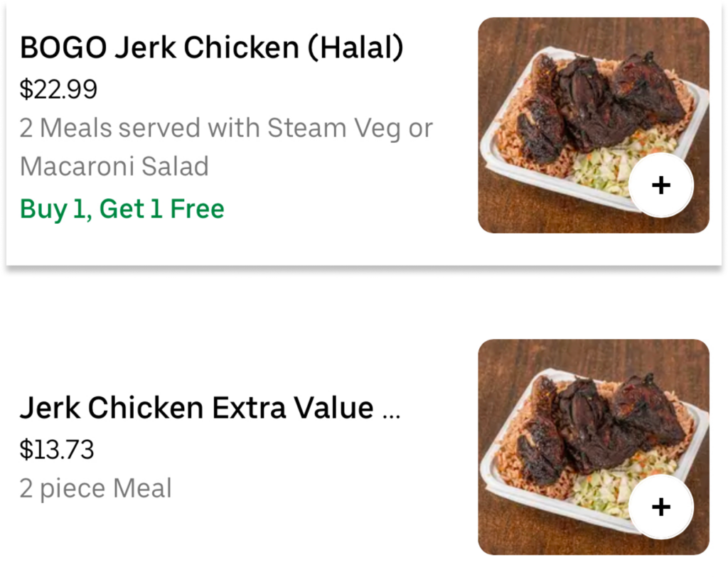Click the word BOGO in the first item title

(63, 48)
